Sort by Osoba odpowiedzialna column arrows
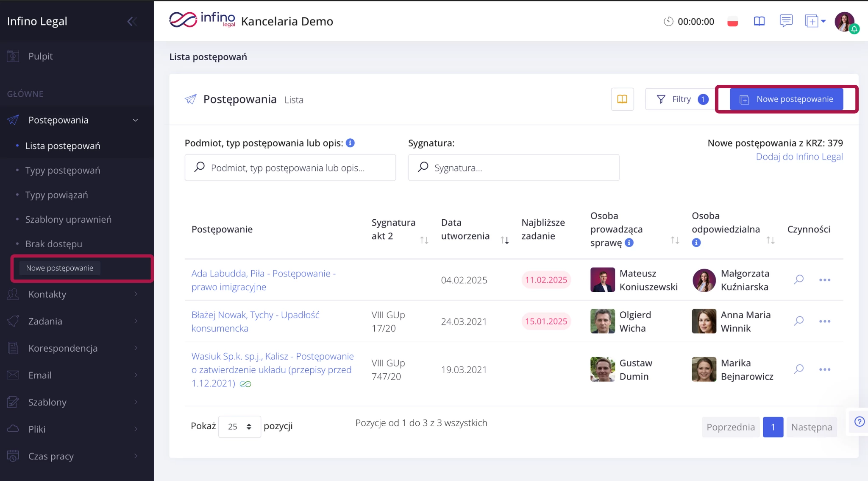The height and width of the screenshot is (481, 868). click(x=770, y=240)
